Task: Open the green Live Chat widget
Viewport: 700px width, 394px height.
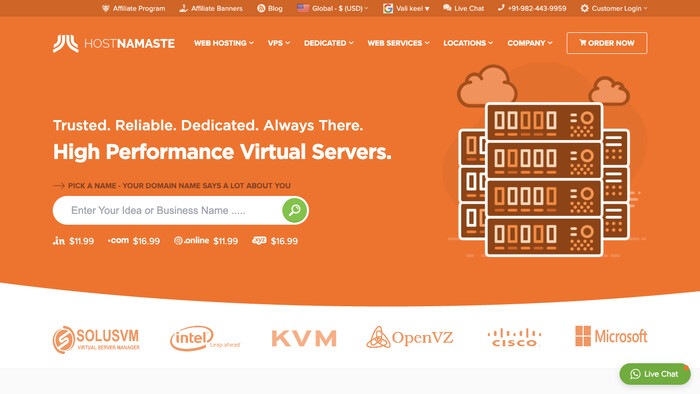Action: click(x=655, y=374)
